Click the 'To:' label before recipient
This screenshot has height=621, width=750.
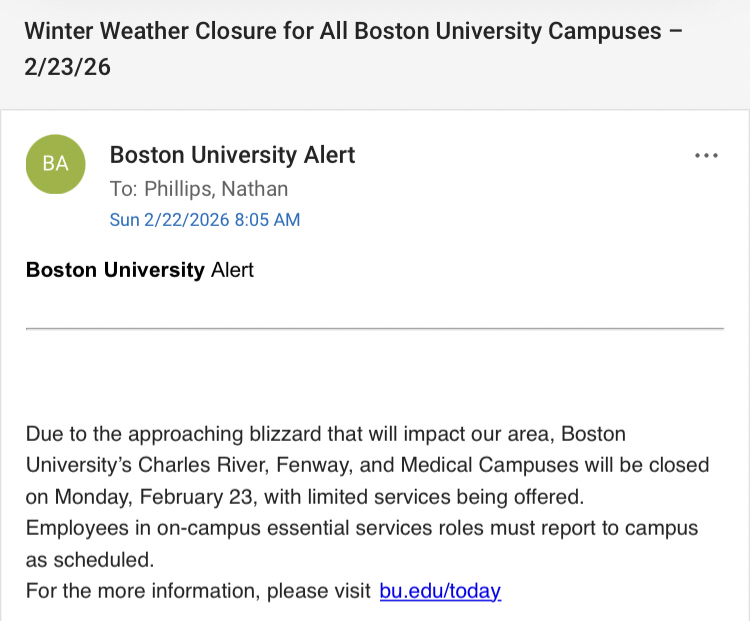[124, 189]
